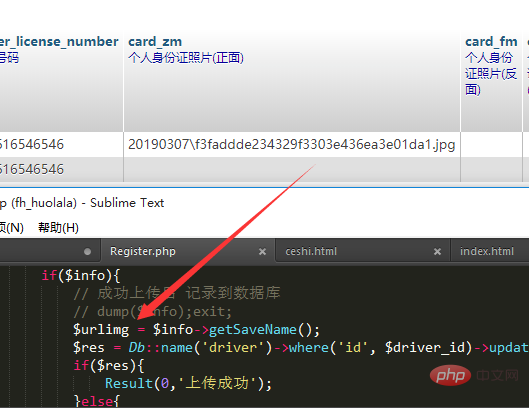Screen dimensions: 529x408
Task: Click the php 中文网 watermark logo
Action: 474,375
